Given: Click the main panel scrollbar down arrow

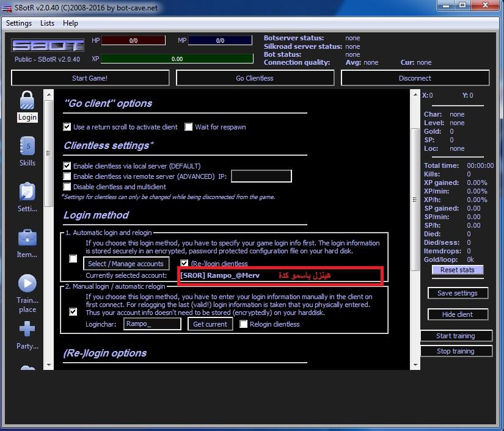Looking at the screenshot, I should coord(415,365).
